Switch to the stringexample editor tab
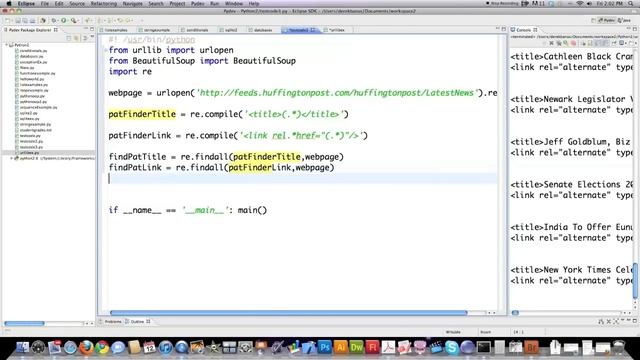The height and width of the screenshot is (360, 640). tap(154, 30)
